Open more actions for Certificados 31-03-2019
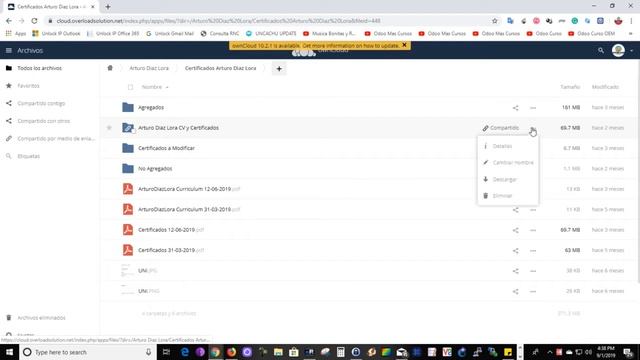 point(533,251)
